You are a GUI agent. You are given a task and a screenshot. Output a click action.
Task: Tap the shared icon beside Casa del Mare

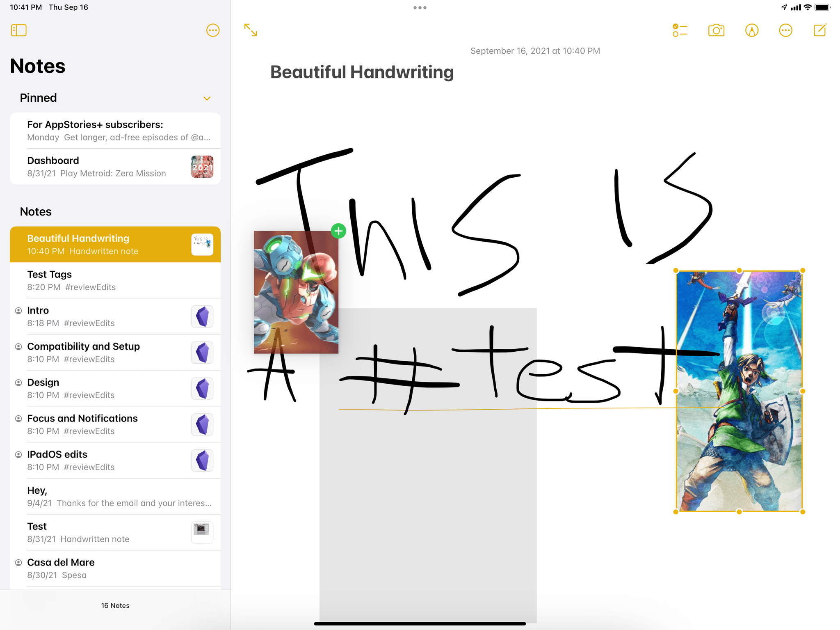[x=18, y=563]
